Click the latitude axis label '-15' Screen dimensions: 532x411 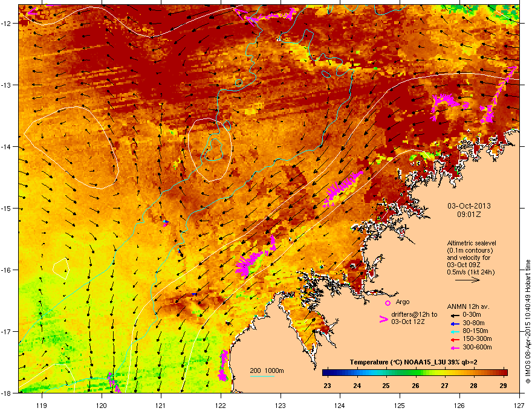click(x=6, y=208)
